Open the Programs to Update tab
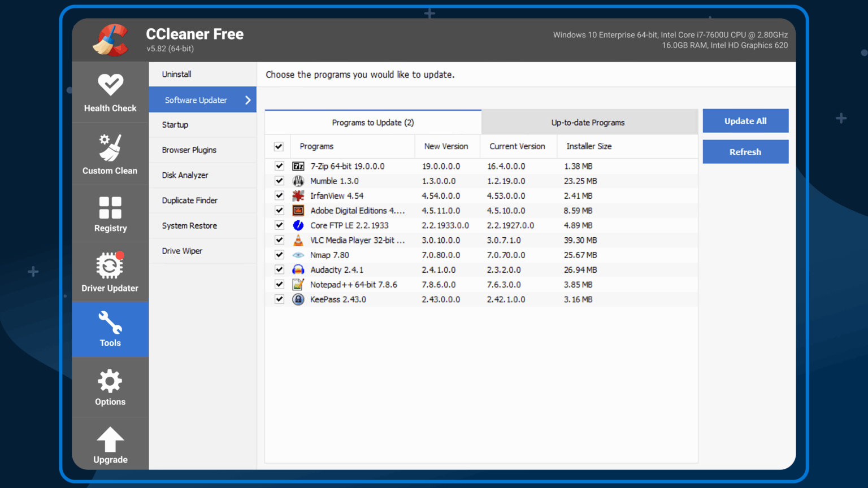868x488 pixels. tap(372, 122)
